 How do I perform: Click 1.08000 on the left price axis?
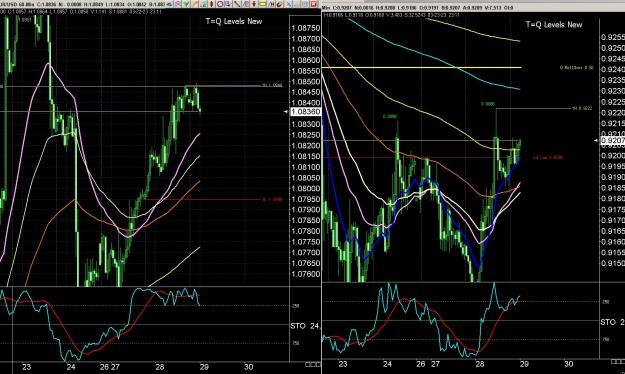pyautogui.click(x=306, y=189)
